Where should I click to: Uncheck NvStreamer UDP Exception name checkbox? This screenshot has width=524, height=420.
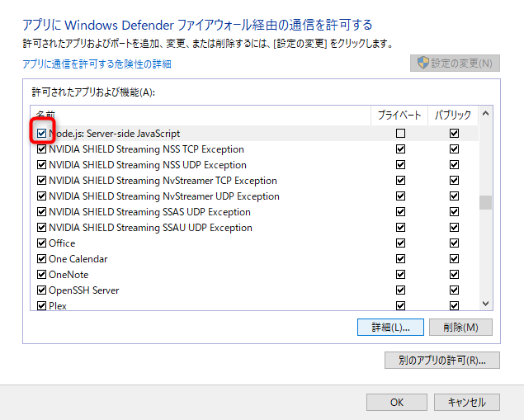coord(41,196)
